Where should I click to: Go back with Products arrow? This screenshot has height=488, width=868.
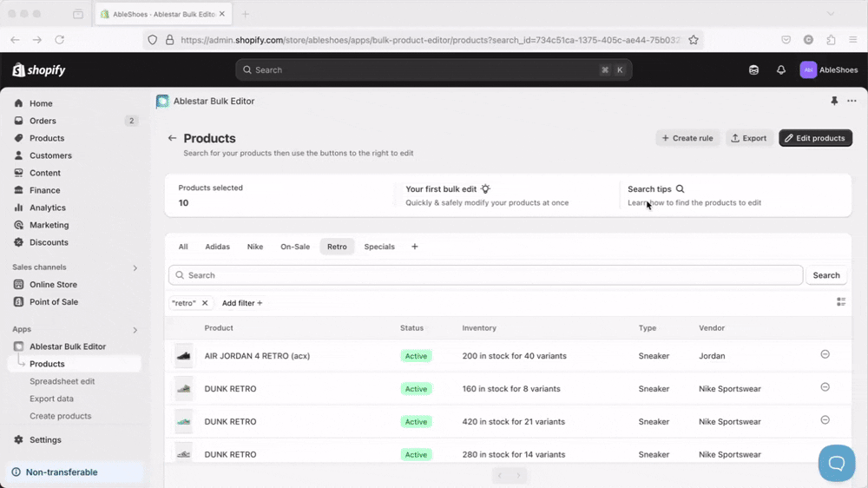[172, 138]
